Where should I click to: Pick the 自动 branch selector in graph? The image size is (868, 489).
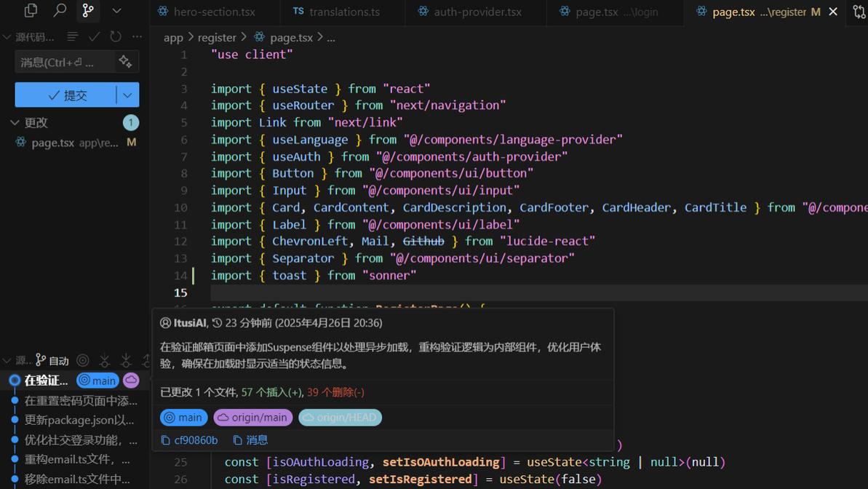point(52,360)
